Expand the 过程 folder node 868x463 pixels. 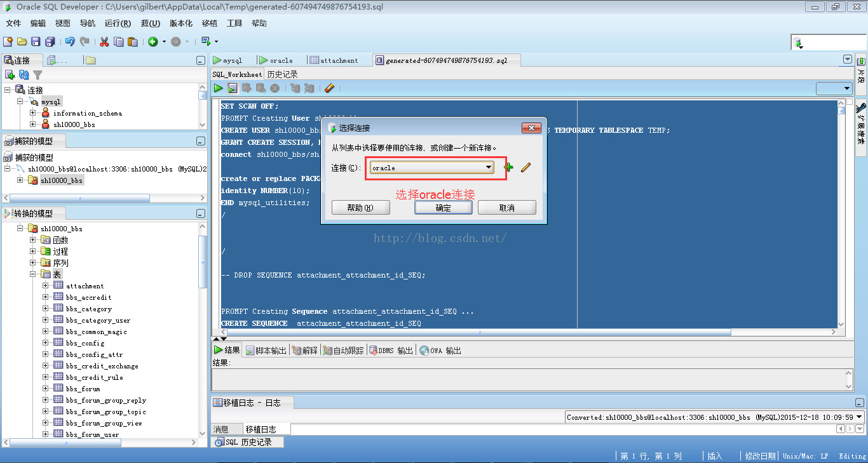(x=33, y=252)
